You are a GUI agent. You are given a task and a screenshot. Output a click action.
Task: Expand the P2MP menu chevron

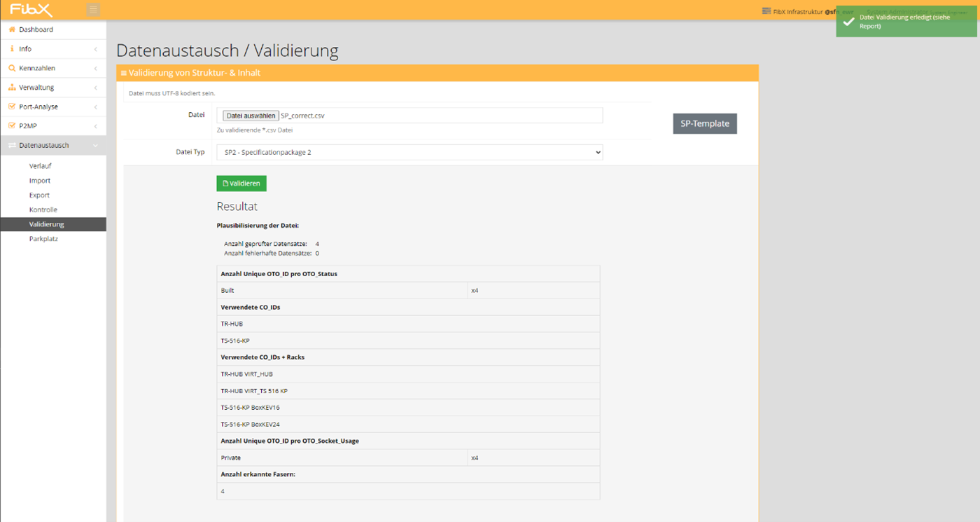tap(95, 126)
